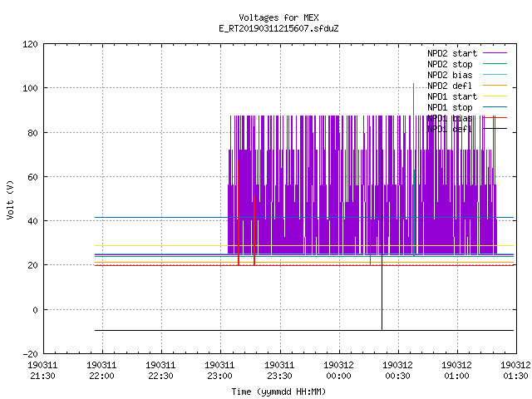The image size is (532, 399).
Task: Click the x-axis tick '190311 21:30'
Action: (42, 371)
